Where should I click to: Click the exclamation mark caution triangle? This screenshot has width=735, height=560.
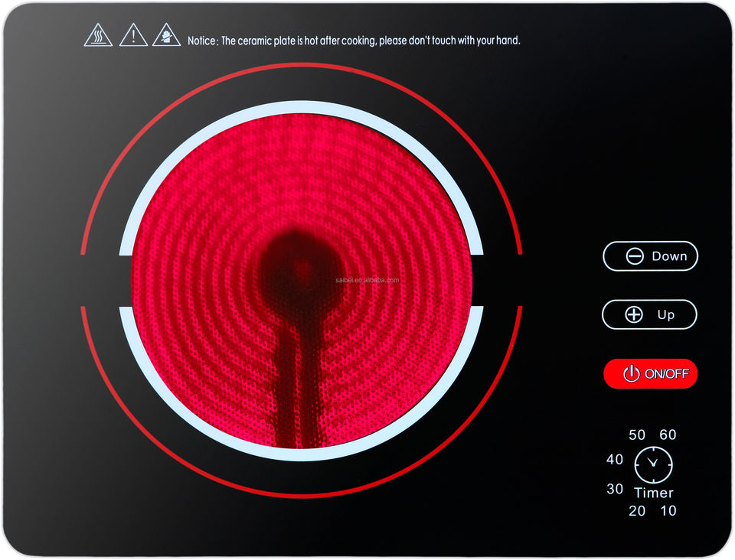(133, 35)
